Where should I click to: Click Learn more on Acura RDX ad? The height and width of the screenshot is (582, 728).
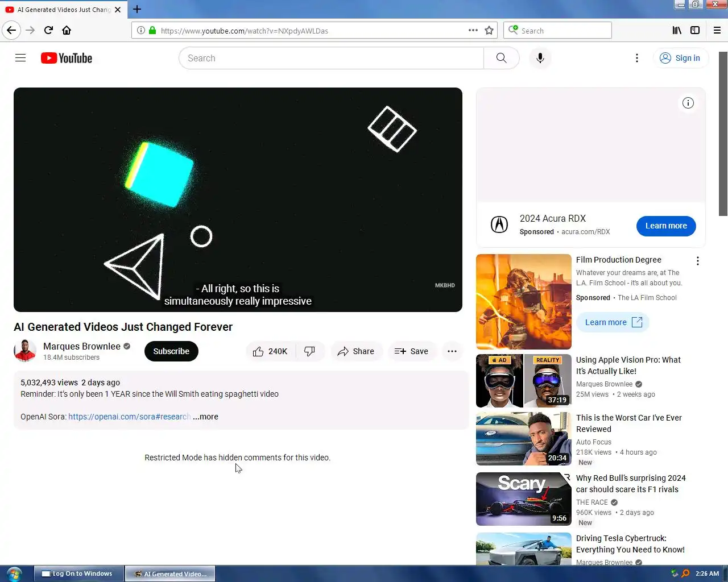pos(666,226)
